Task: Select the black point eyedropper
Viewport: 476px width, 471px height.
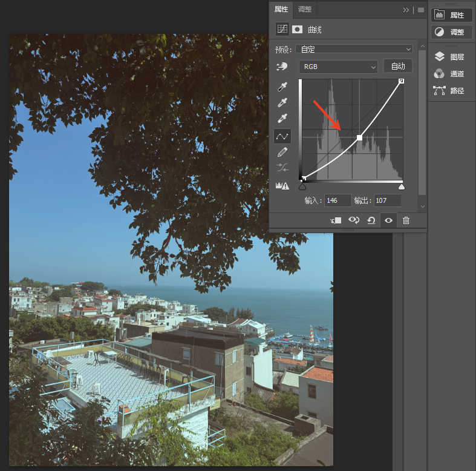Action: coord(282,87)
